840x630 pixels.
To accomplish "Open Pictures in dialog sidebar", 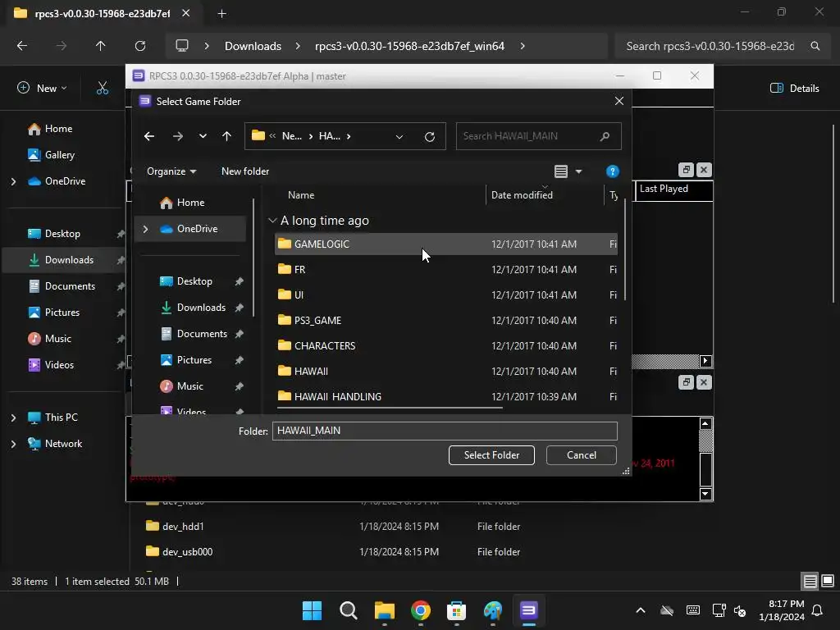I will click(194, 360).
